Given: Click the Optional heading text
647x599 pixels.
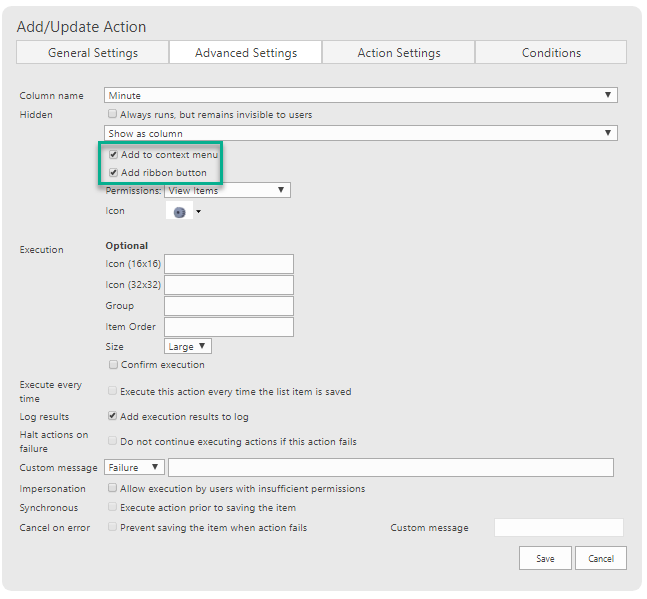Looking at the screenshot, I should tap(127, 246).
